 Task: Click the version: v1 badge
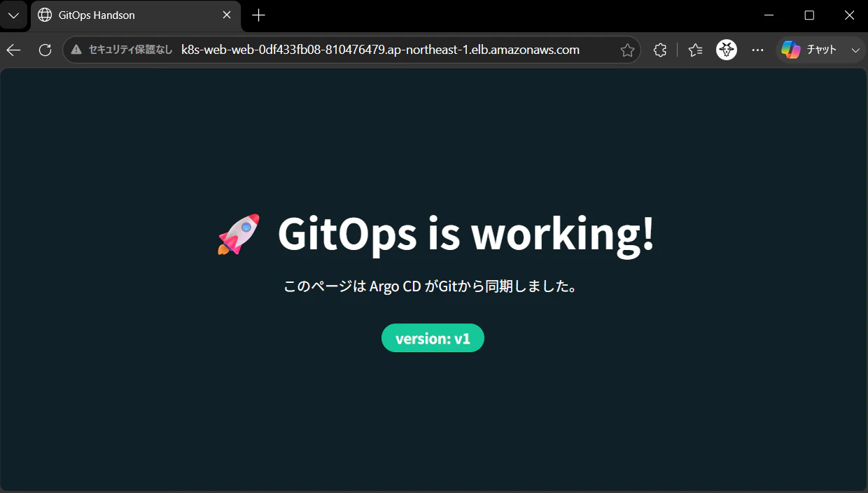tap(433, 338)
